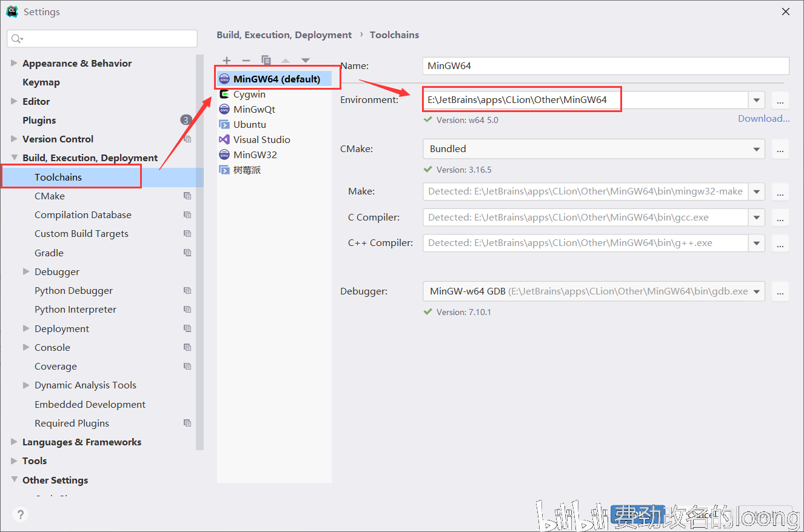Select the MinGwQt toolchain
The image size is (804, 532).
275,110
